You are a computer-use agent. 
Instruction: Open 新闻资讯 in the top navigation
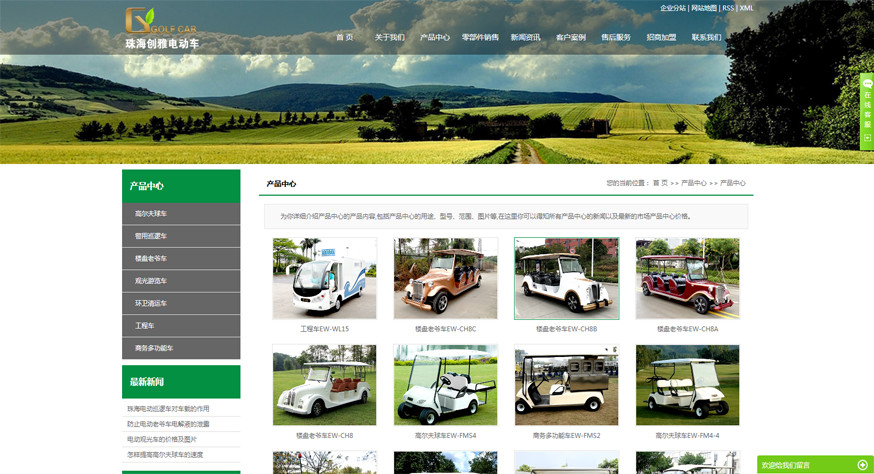tap(526, 37)
